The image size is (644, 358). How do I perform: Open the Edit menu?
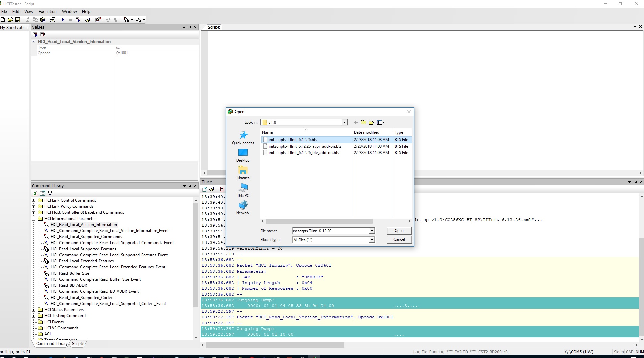click(x=16, y=11)
